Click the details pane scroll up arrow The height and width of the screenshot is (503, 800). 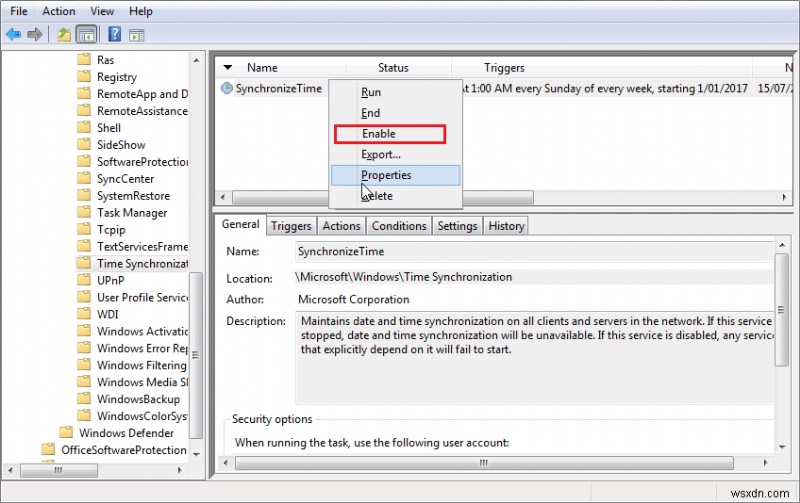click(x=782, y=245)
